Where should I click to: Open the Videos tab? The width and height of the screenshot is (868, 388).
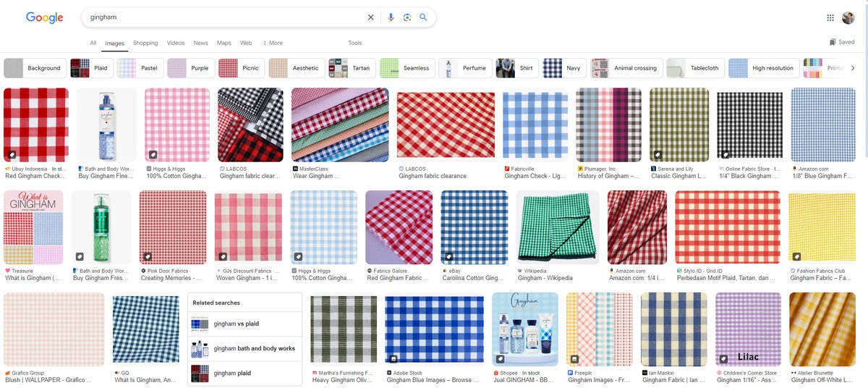[x=176, y=43]
